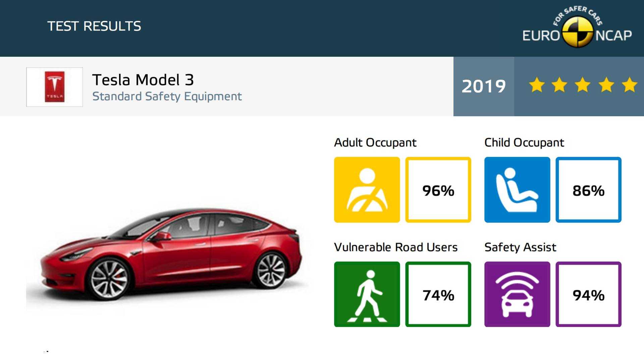Click the first gold rating star
This screenshot has width=644, height=362.
coord(537,85)
